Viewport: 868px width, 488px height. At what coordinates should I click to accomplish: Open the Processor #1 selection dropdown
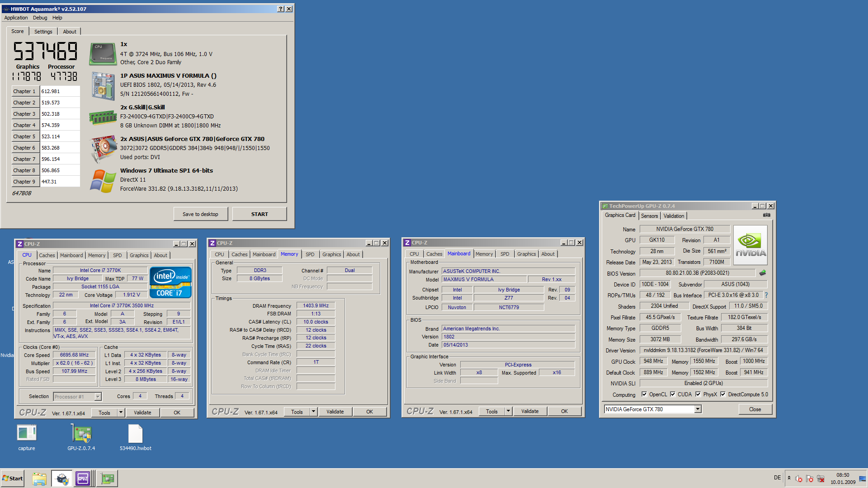pos(98,397)
